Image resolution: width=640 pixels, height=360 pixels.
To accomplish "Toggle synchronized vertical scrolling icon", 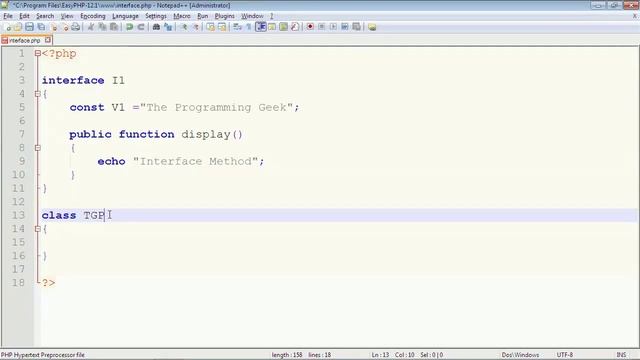I will coord(210,27).
